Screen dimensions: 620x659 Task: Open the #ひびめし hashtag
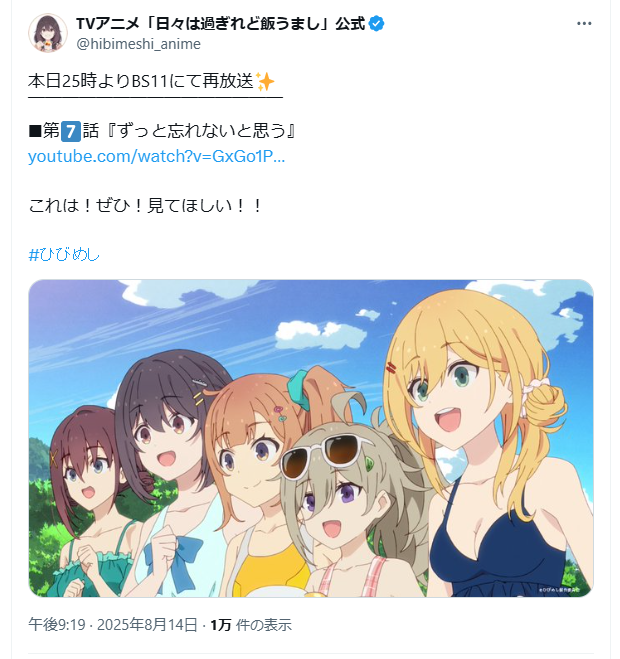click(x=64, y=255)
